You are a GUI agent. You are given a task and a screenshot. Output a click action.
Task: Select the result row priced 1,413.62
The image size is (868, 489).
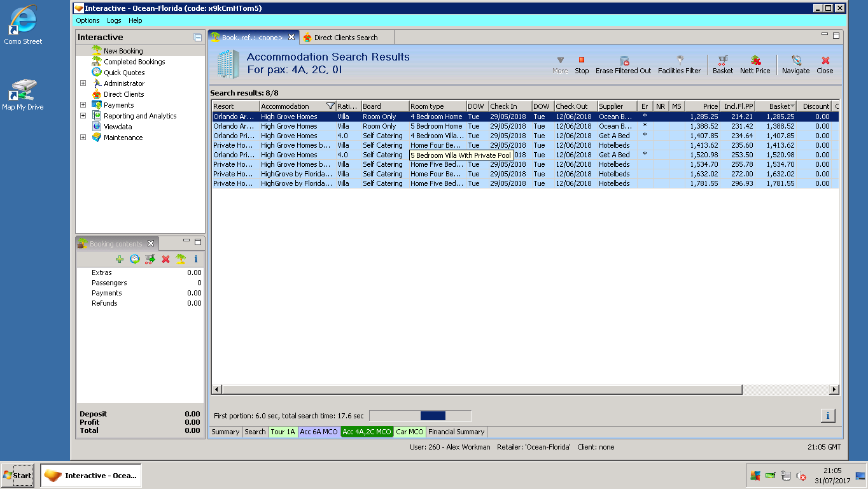pos(525,145)
